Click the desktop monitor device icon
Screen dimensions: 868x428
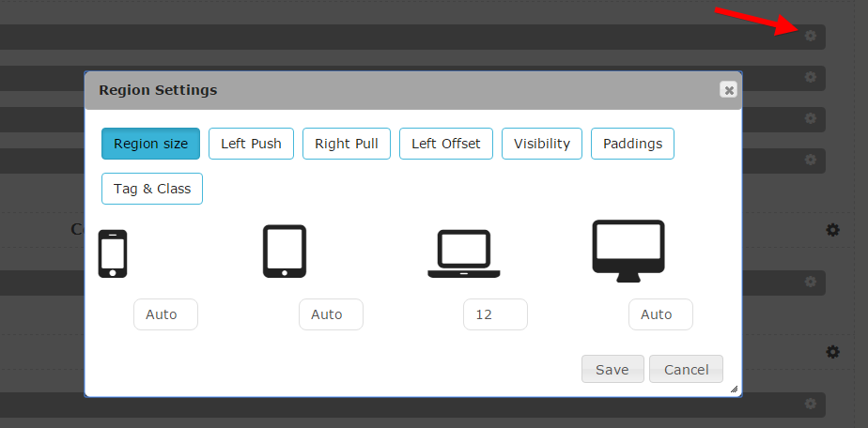pos(628,250)
